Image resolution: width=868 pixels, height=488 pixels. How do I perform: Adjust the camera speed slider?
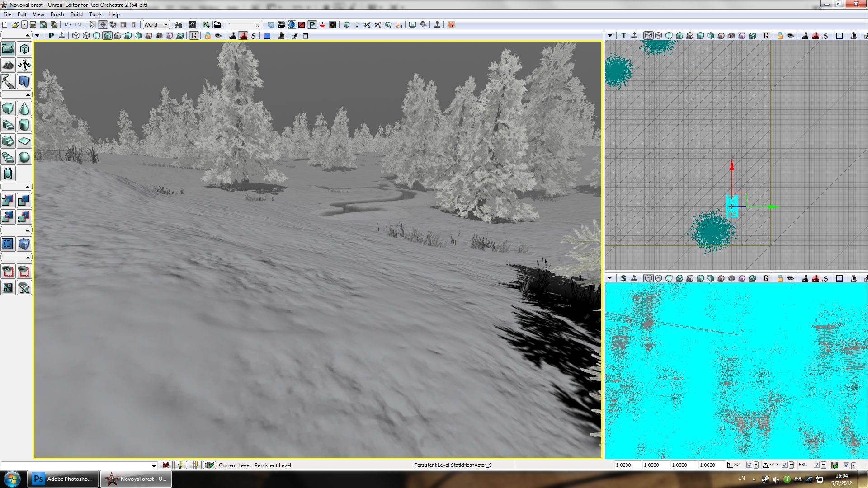tap(245, 25)
